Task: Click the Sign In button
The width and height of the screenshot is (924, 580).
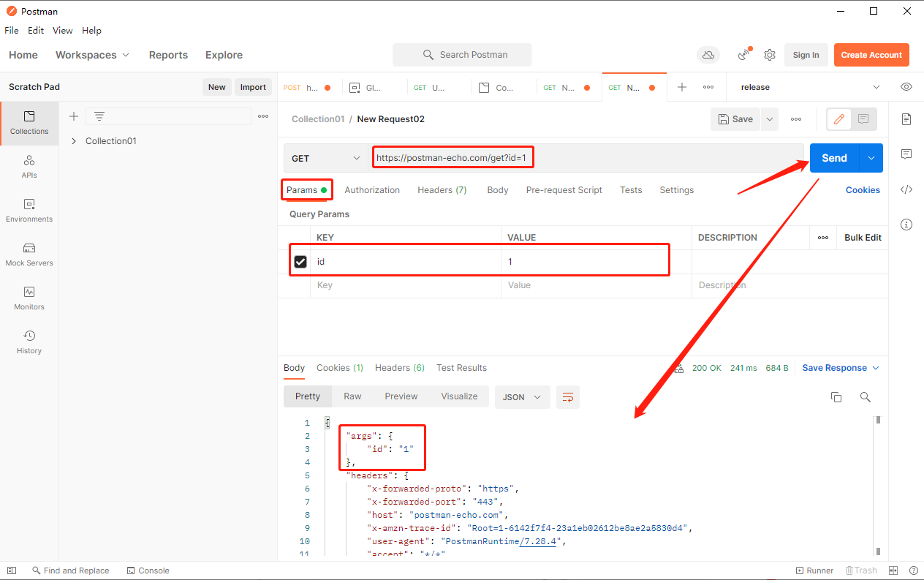Action: coord(806,55)
